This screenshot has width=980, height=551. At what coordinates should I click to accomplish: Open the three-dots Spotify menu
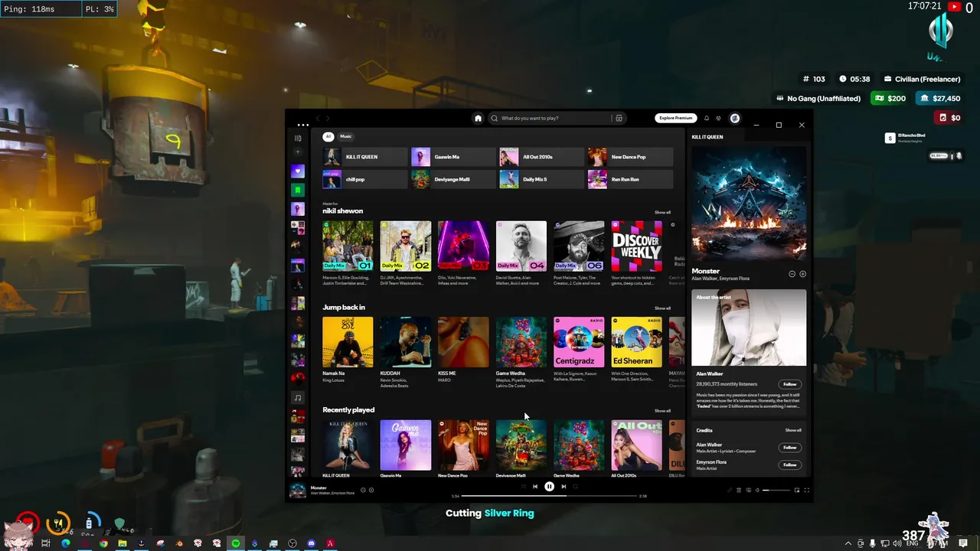click(x=303, y=125)
